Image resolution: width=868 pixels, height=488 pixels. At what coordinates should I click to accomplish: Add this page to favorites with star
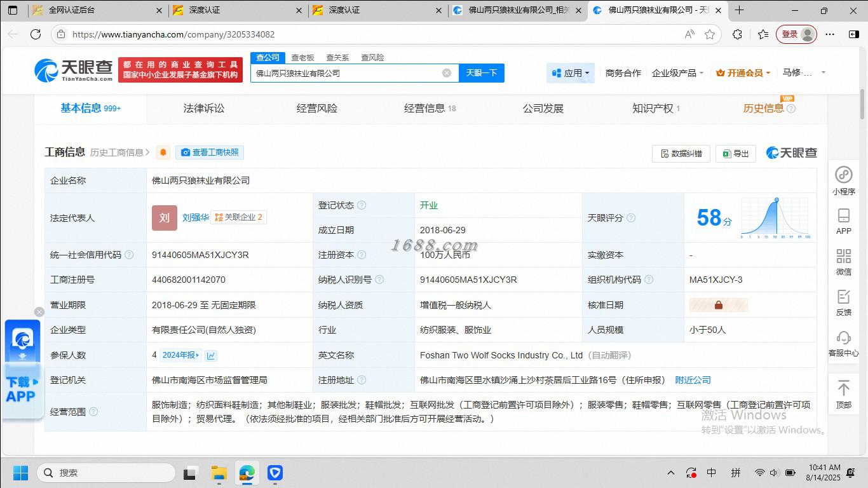710,34
